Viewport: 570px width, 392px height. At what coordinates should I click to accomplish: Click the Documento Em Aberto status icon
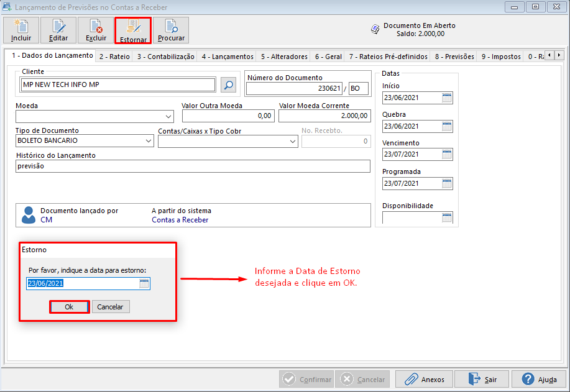(375, 29)
